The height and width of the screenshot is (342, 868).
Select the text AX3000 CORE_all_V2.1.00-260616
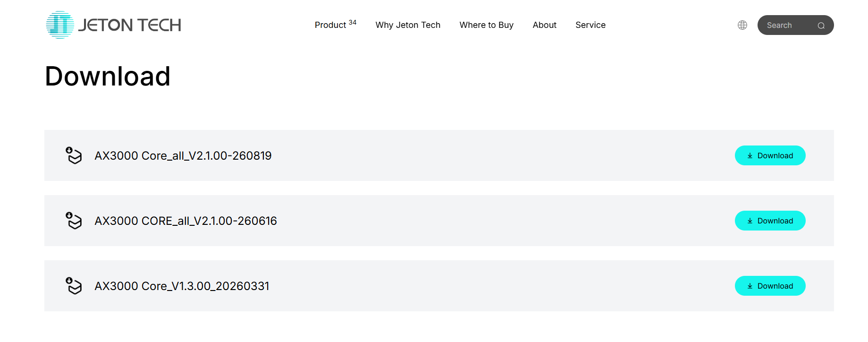coord(186,221)
